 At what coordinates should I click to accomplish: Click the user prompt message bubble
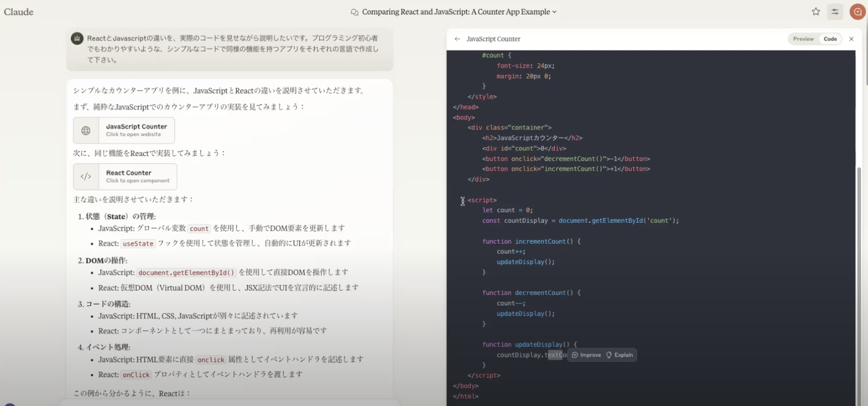click(230, 49)
